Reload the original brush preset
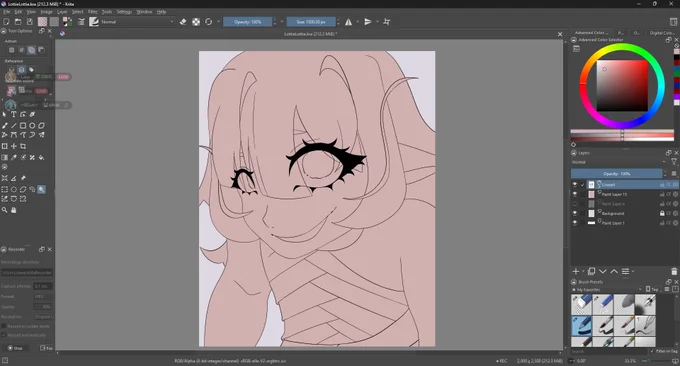Image resolution: width=680 pixels, height=366 pixels. pyautogui.click(x=209, y=21)
